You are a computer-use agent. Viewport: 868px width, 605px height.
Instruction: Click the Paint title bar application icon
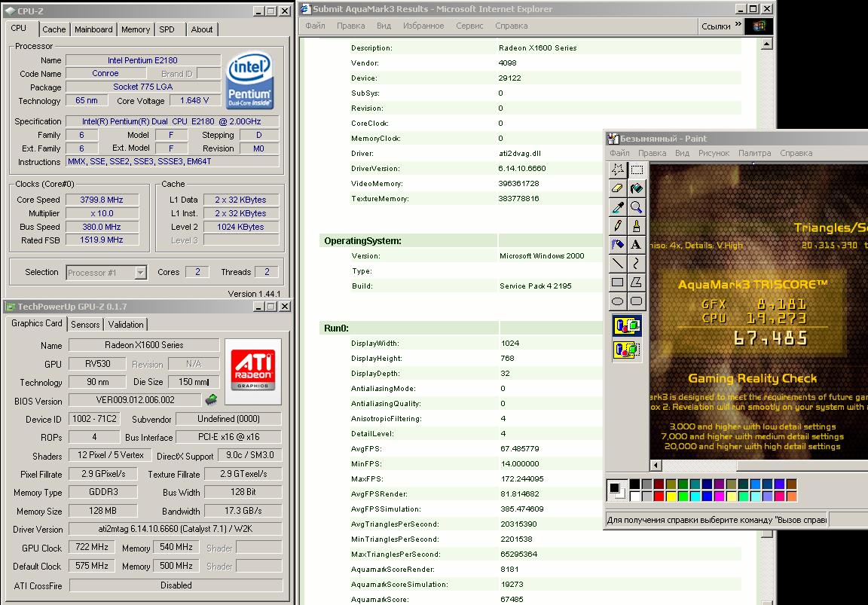click(613, 139)
